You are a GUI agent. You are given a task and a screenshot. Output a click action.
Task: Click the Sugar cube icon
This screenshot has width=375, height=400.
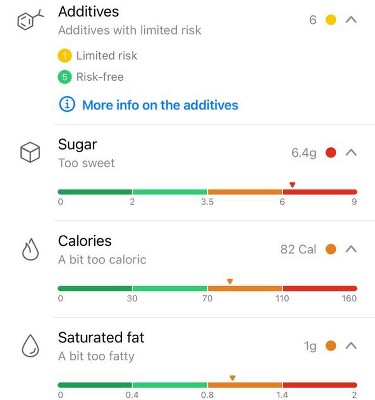pos(30,152)
